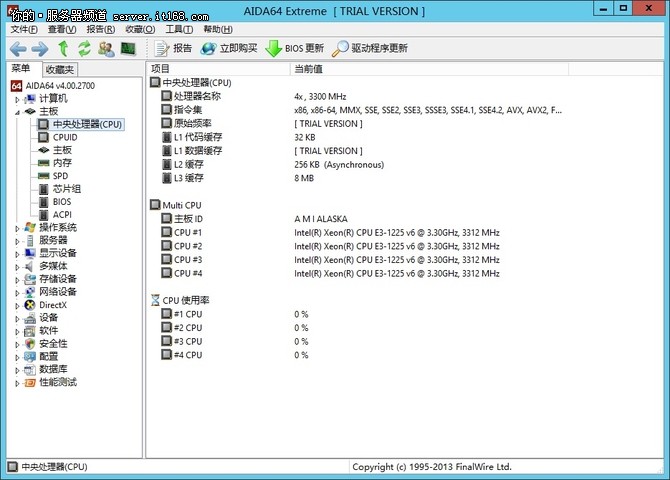The image size is (670, 480).
Task: Select SPD tree item
Action: pos(53,176)
